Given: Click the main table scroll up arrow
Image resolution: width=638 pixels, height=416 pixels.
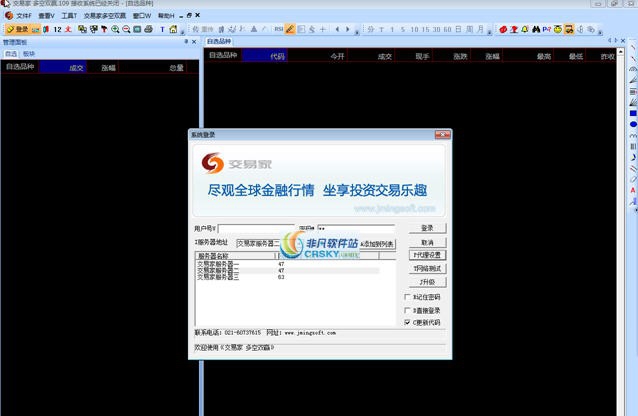Looking at the screenshot, I should pos(621,52).
